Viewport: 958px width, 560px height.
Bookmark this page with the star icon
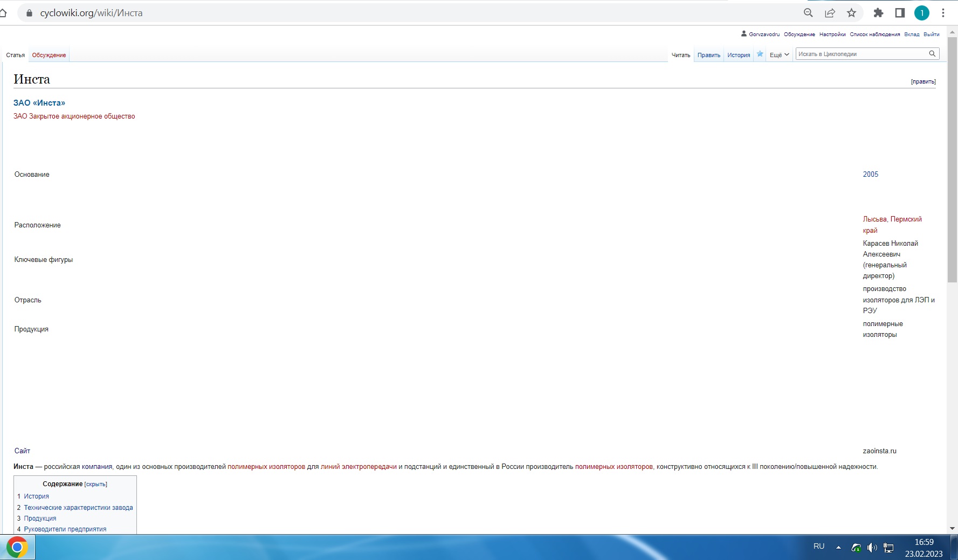(x=851, y=13)
